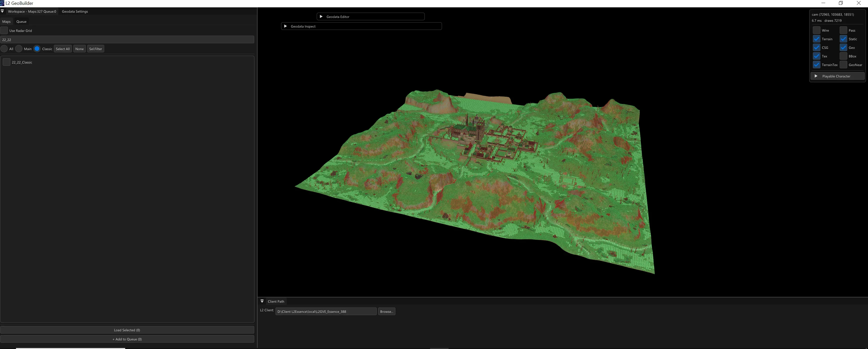Browse for the L2 client folder
This screenshot has width=868, height=349.
[x=387, y=312]
